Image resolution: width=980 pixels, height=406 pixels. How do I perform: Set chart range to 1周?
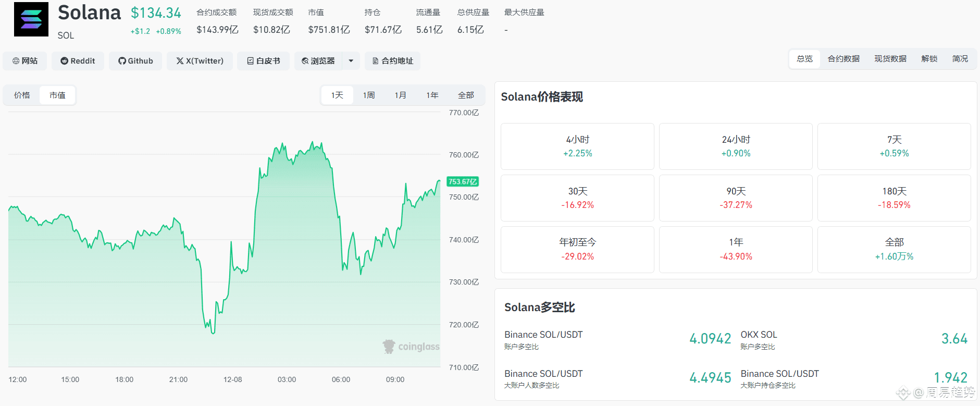click(369, 95)
